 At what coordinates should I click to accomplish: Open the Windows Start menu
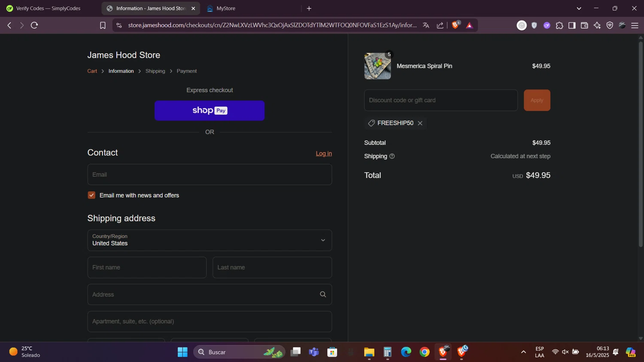coord(182,352)
